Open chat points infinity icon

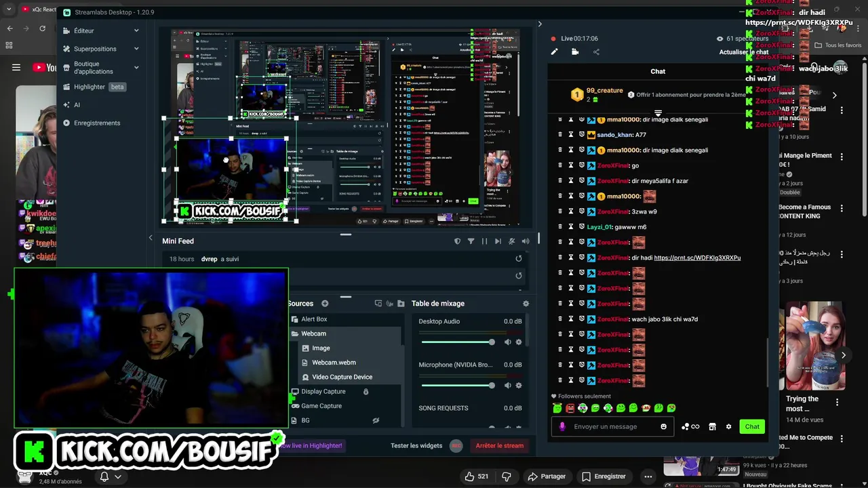coord(690,426)
